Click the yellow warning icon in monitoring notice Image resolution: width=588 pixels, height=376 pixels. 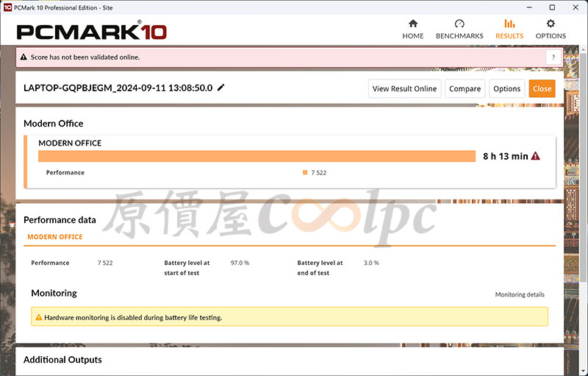tap(39, 317)
